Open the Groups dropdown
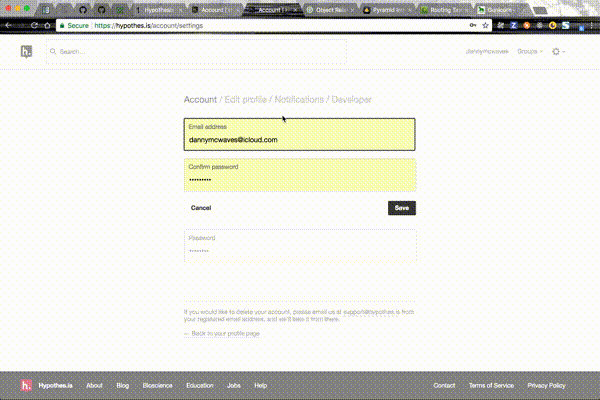Screen dimensions: 600x400 (530, 51)
